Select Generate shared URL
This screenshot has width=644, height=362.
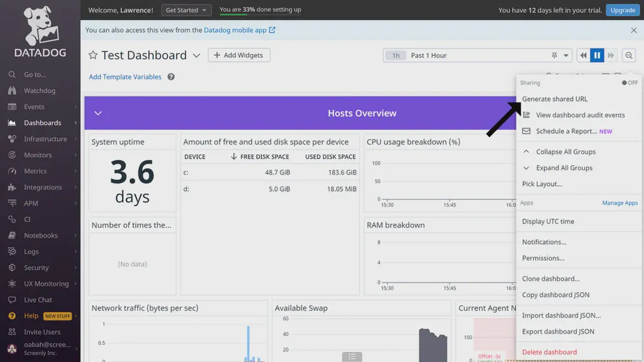point(555,99)
